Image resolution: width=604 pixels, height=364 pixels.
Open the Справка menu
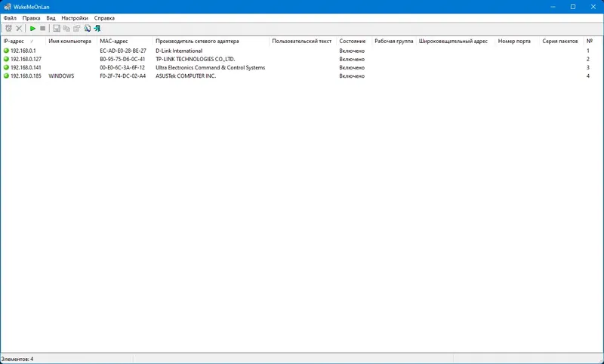pos(104,18)
